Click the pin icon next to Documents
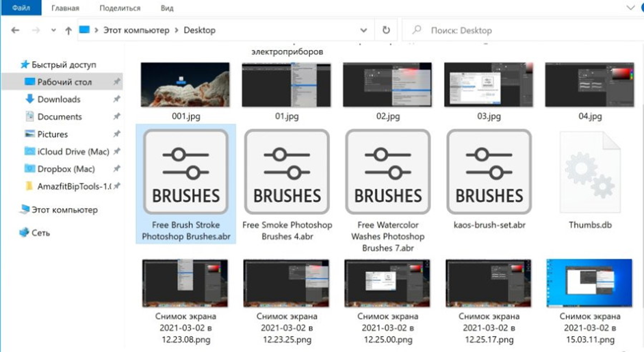 pyautogui.click(x=116, y=117)
